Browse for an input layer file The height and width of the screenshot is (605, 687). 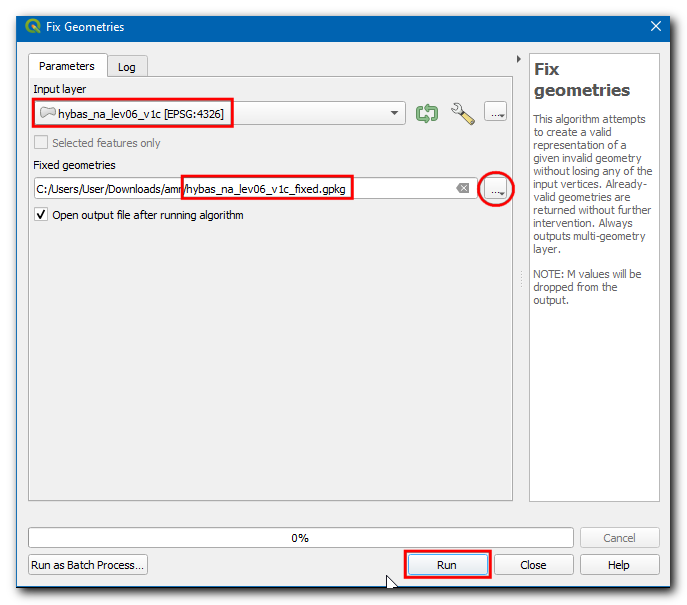click(x=496, y=112)
